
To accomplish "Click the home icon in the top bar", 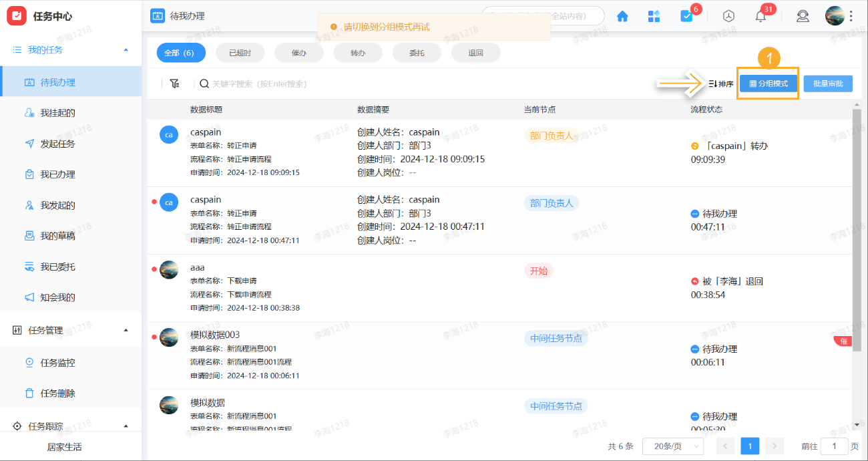I will pos(622,15).
